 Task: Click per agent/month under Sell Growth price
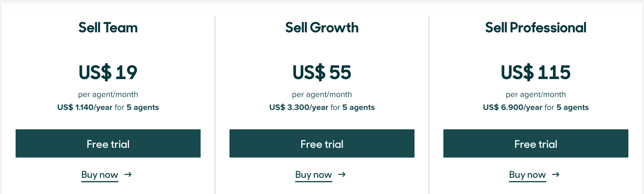pos(322,95)
